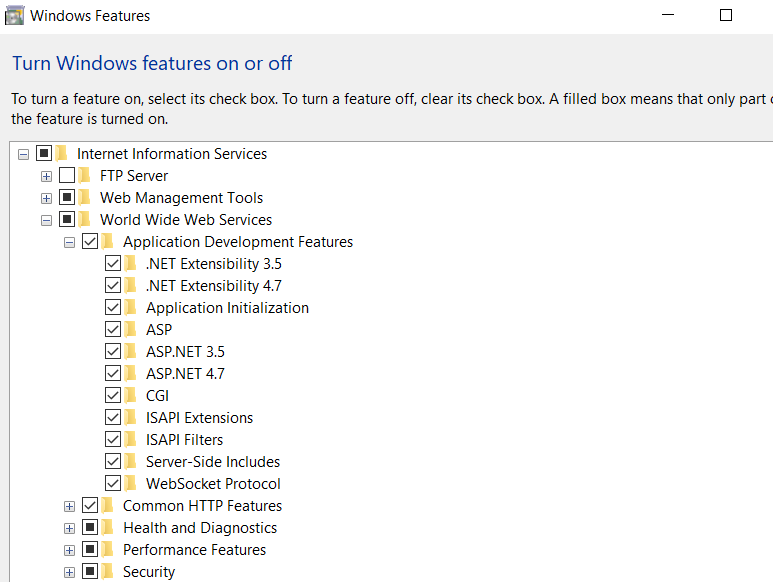Viewport: 773px width, 582px height.
Task: Collapse the World Wide Web Services node
Action: click(46, 220)
